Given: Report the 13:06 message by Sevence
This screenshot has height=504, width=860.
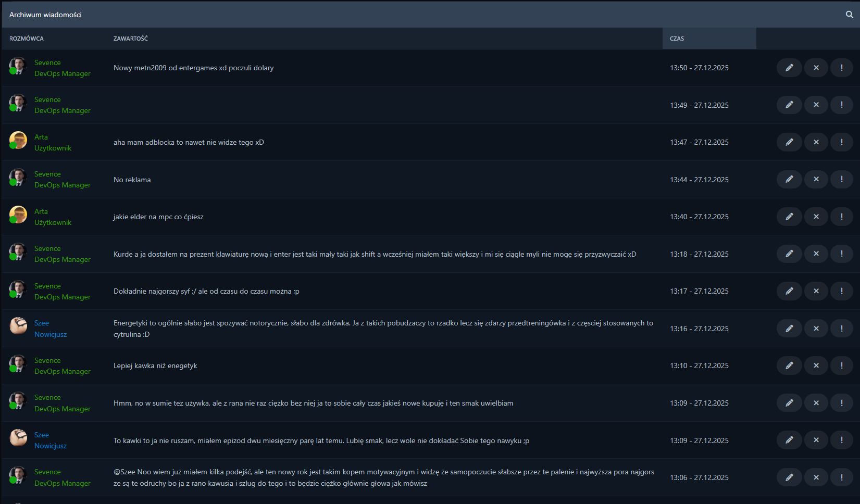Looking at the screenshot, I should pyautogui.click(x=841, y=477).
